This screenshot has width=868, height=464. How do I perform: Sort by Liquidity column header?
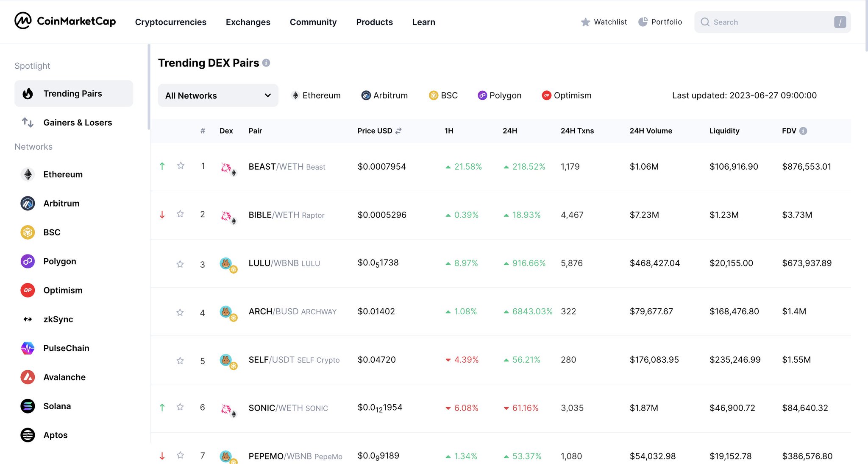(724, 131)
